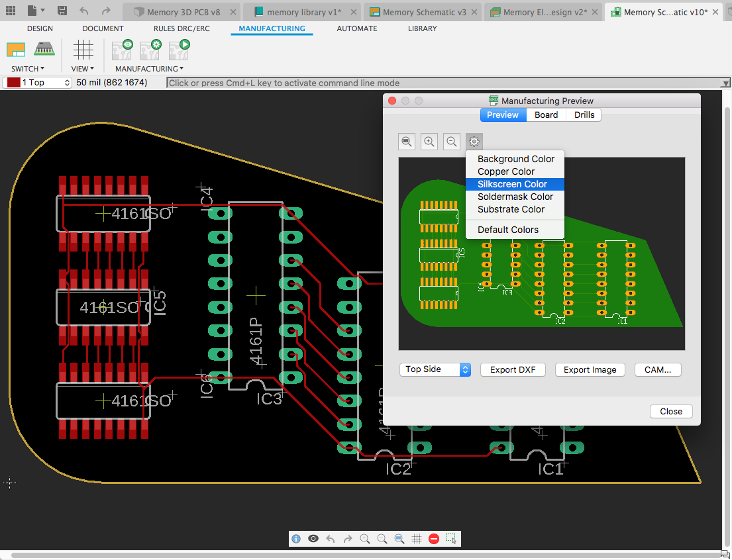
Task: Click zoom-in magnifier in Manufacturing Preview
Action: pyautogui.click(x=429, y=141)
